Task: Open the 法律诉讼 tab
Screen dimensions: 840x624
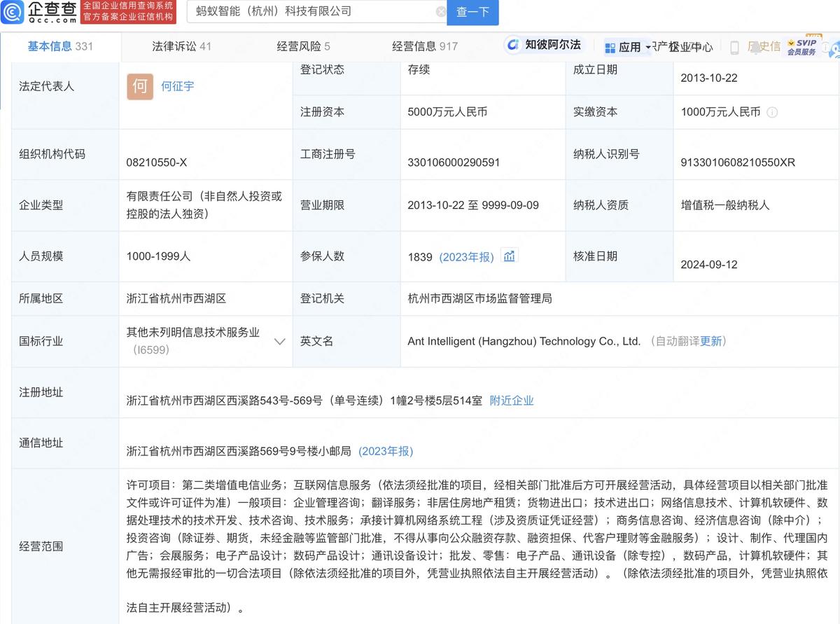Action: (182, 46)
